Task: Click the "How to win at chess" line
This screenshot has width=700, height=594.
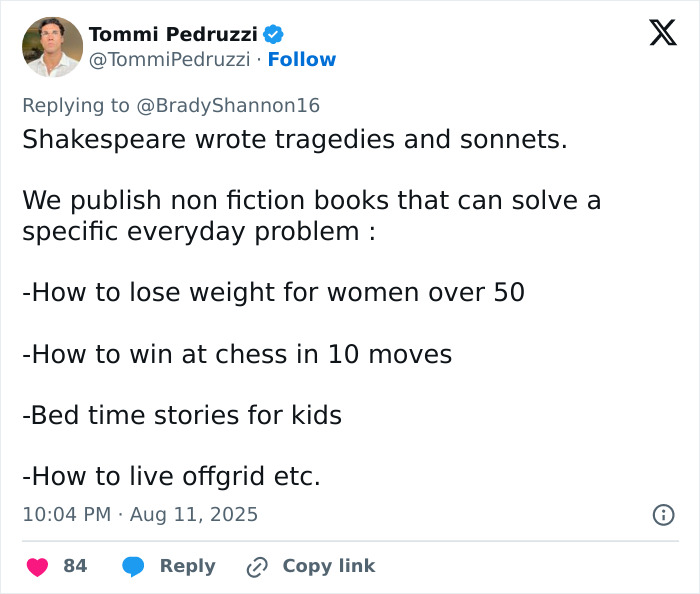Action: 237,354
